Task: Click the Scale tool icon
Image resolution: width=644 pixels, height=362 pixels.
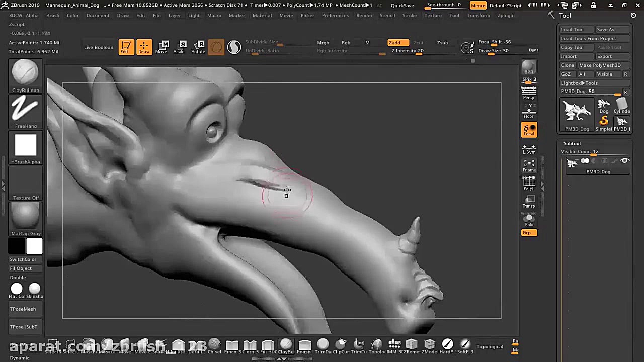Action: [x=179, y=47]
